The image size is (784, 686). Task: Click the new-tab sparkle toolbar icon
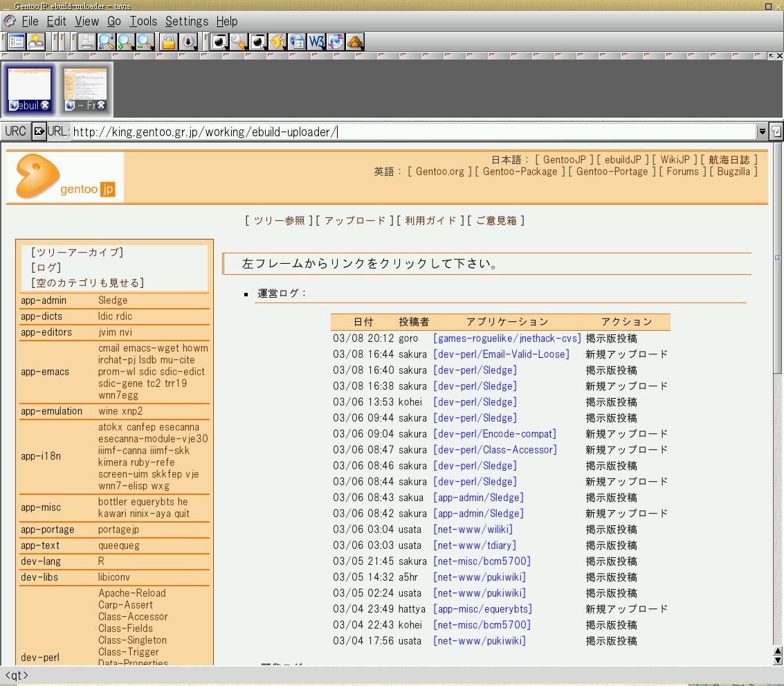point(36,42)
